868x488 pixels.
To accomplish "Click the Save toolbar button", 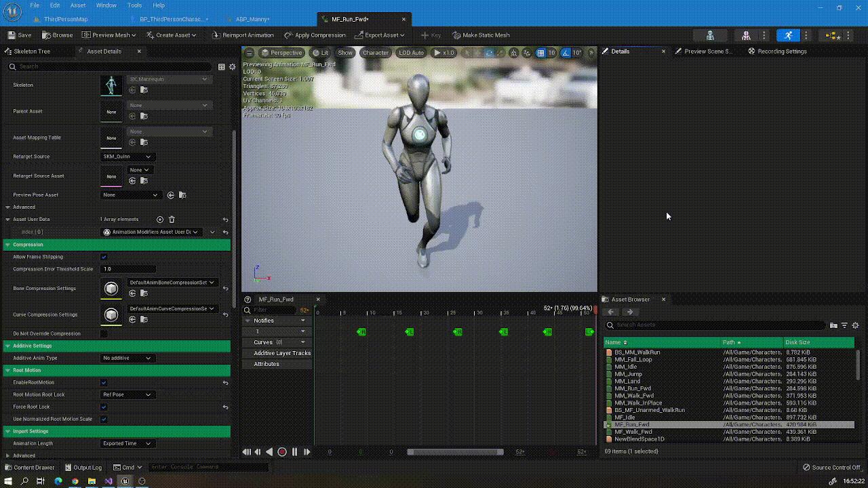I will (x=19, y=35).
